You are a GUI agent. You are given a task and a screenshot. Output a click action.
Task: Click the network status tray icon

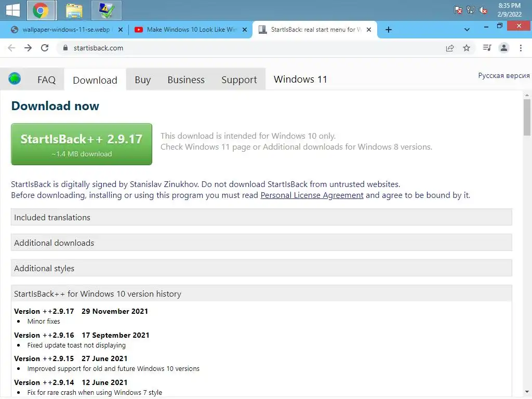click(471, 10)
